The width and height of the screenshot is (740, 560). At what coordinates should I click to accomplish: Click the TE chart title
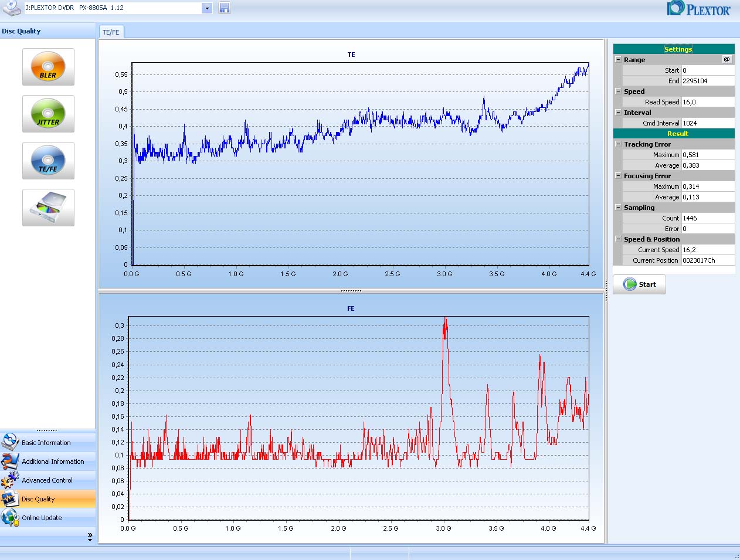351,55
